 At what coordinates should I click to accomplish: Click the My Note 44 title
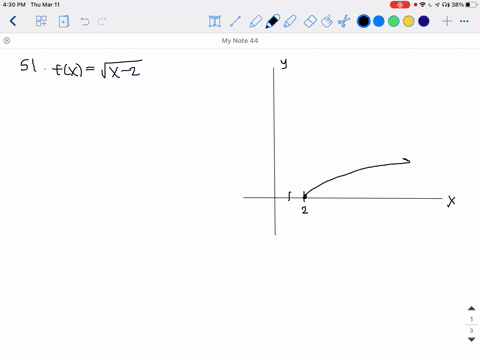click(240, 41)
